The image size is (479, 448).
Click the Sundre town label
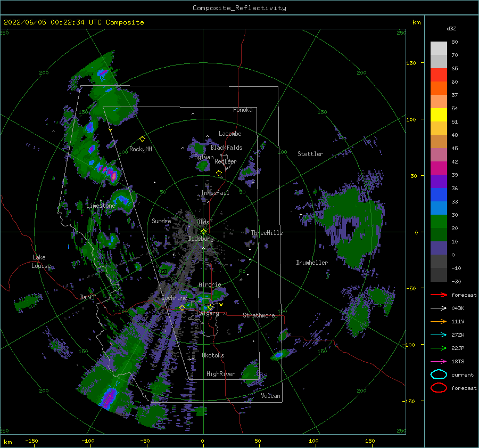point(161,221)
